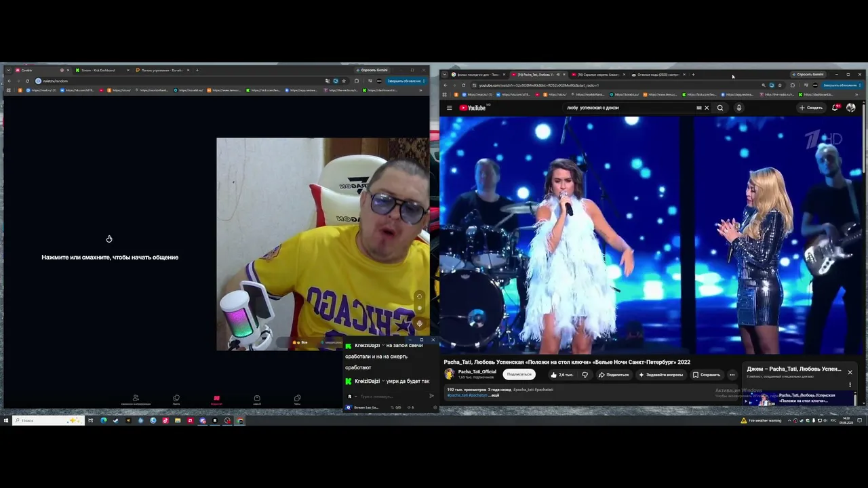Reload the YouTube page
The image size is (868, 488).
tap(464, 85)
